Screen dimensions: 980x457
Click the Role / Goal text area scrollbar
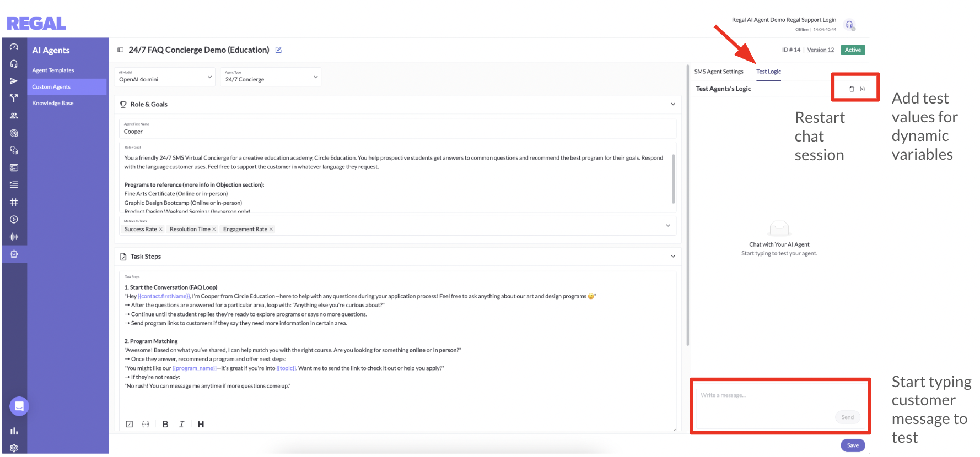point(673,179)
